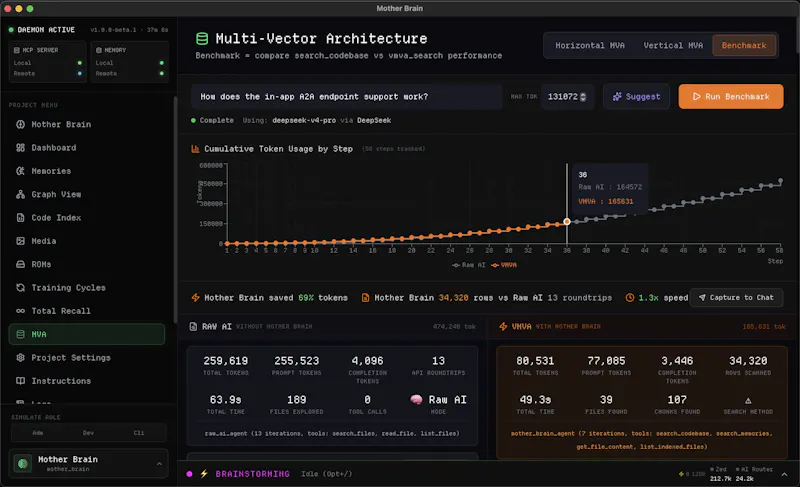Image resolution: width=800 pixels, height=487 pixels.
Task: Click the 'deepseek-v4-pro' model name
Action: (x=304, y=121)
